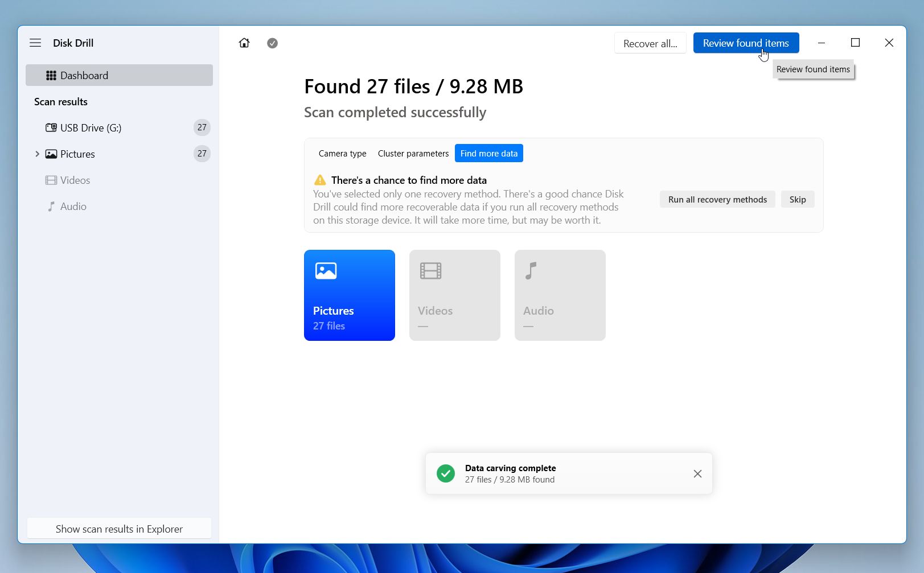The height and width of the screenshot is (573, 924).
Task: Click the Audio music note icon
Action: [51, 206]
